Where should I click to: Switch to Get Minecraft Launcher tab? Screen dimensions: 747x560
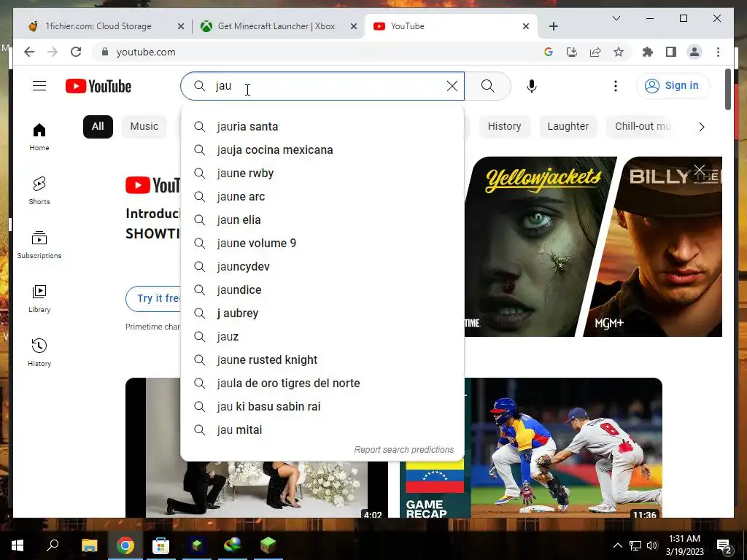pos(278,26)
